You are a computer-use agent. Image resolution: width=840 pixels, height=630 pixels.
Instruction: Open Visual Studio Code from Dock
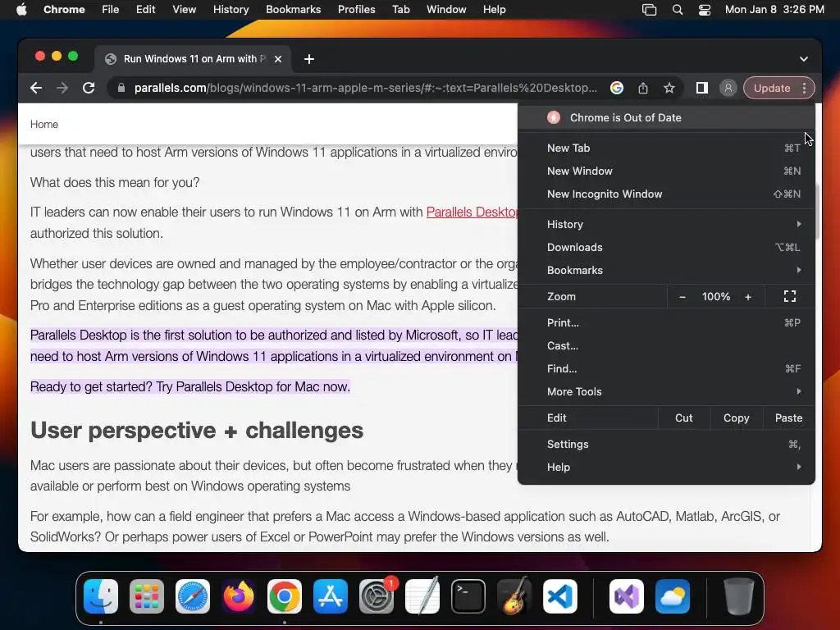(x=560, y=596)
